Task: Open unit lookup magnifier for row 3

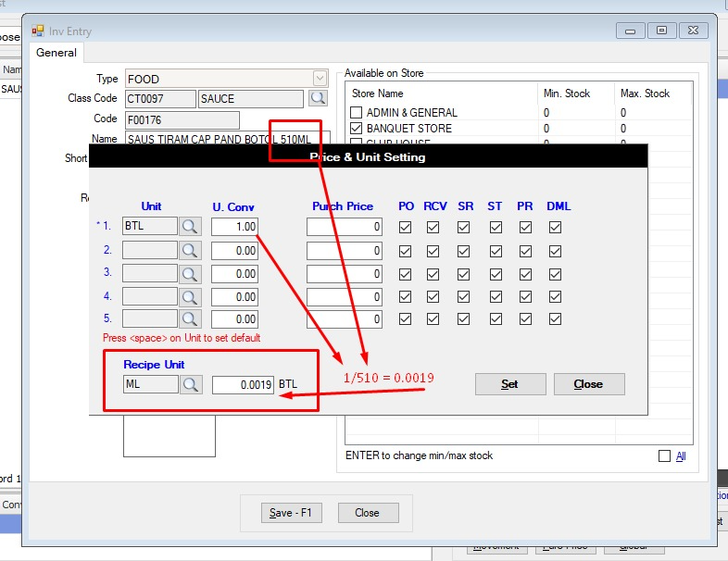Action: (190, 274)
